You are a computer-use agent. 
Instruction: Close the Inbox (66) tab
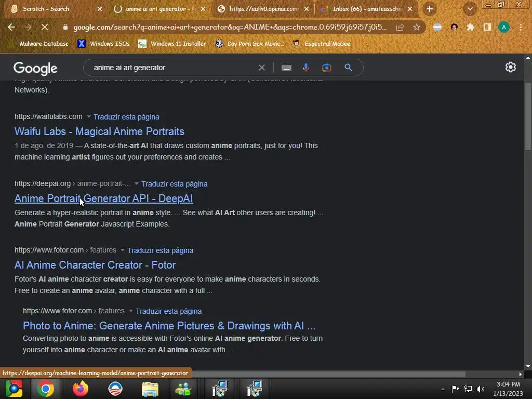coord(410,9)
